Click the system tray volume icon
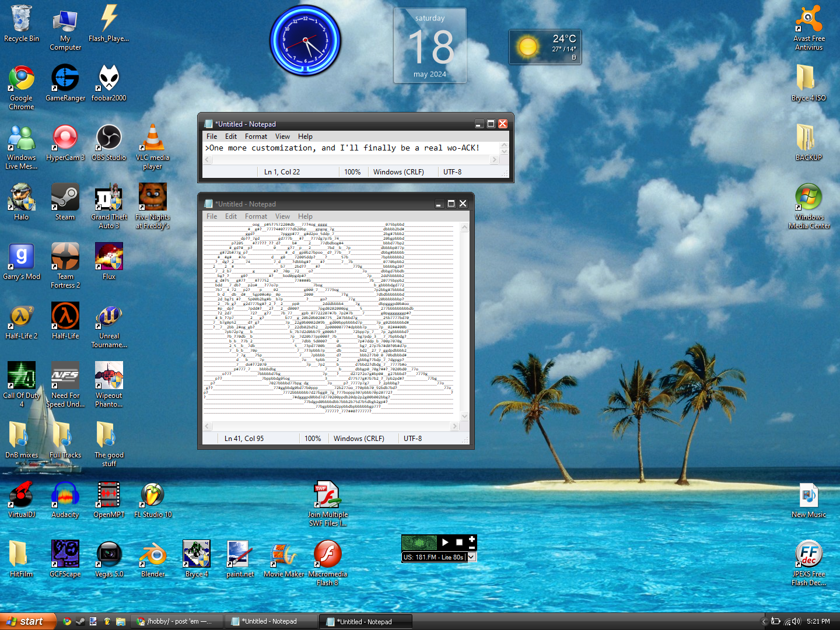This screenshot has width=840, height=630. click(796, 621)
